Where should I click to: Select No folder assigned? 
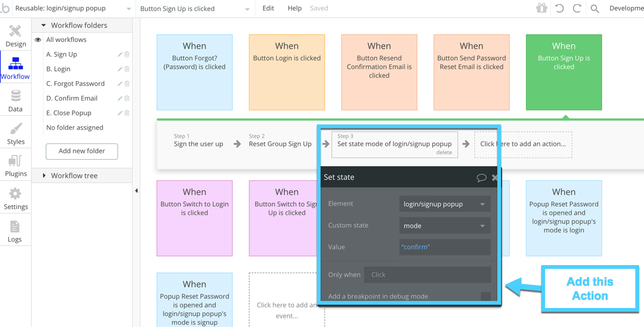coord(75,128)
